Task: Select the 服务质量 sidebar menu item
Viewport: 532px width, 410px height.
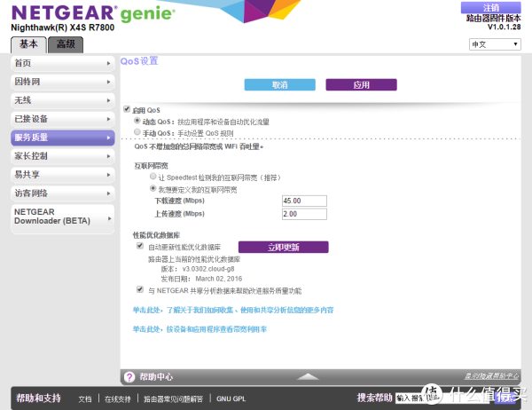Action: tap(63, 138)
